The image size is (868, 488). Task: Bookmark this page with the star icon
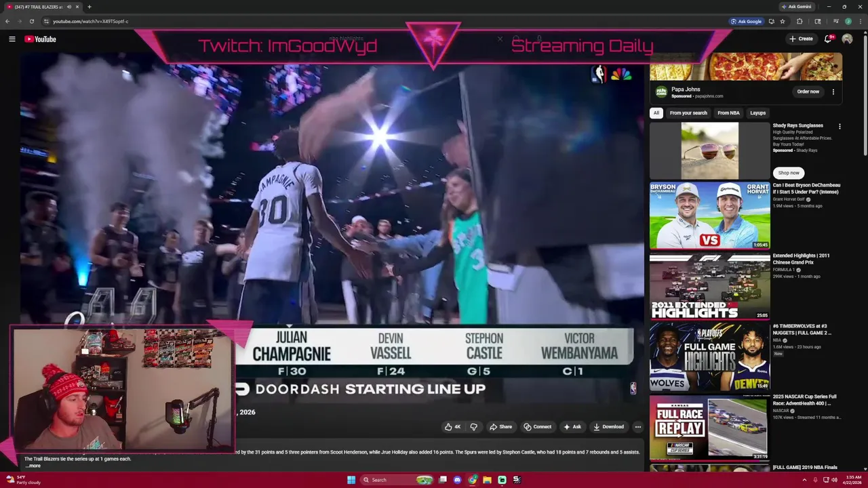click(782, 21)
